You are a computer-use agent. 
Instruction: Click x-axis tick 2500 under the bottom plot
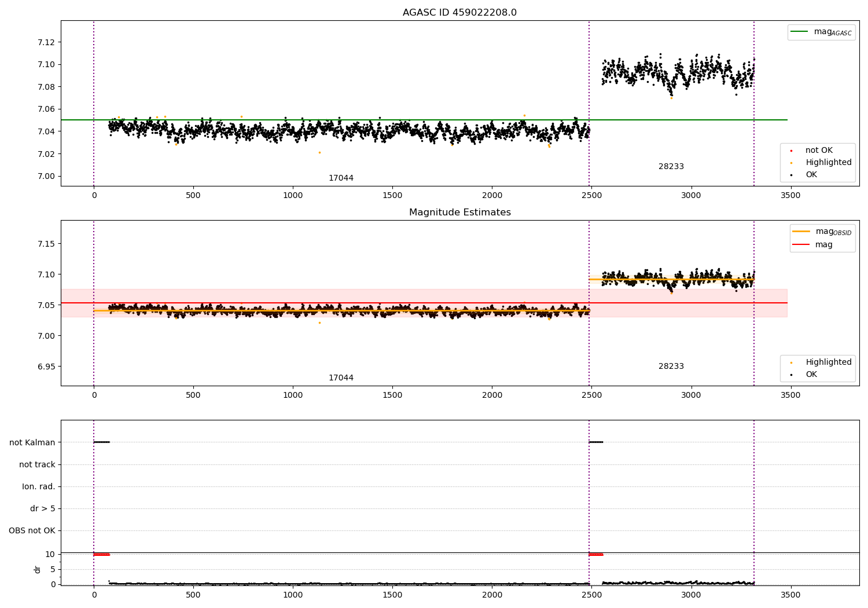(591, 595)
